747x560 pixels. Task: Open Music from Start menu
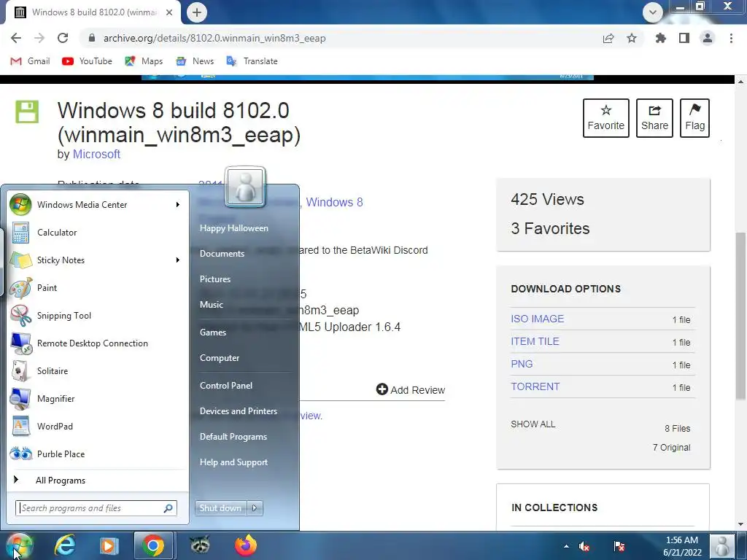click(211, 305)
